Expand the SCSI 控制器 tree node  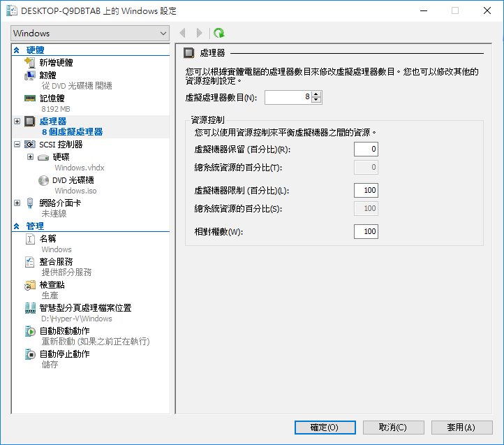(17, 145)
